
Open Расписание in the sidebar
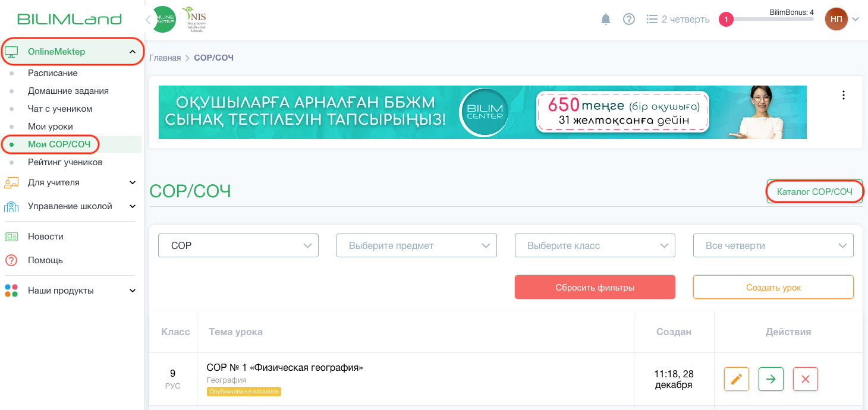click(53, 73)
